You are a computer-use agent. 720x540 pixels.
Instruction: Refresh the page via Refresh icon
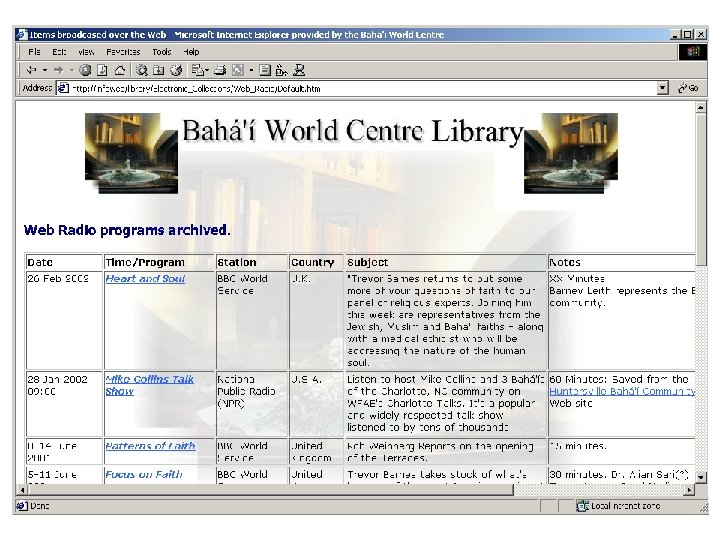102,70
